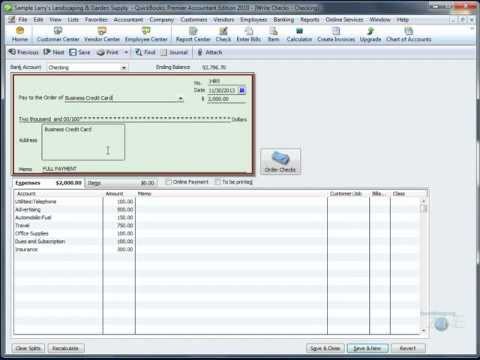Image resolution: width=480 pixels, height=360 pixels.
Task: Open the Print options dropdown arrow
Action: coord(126,52)
